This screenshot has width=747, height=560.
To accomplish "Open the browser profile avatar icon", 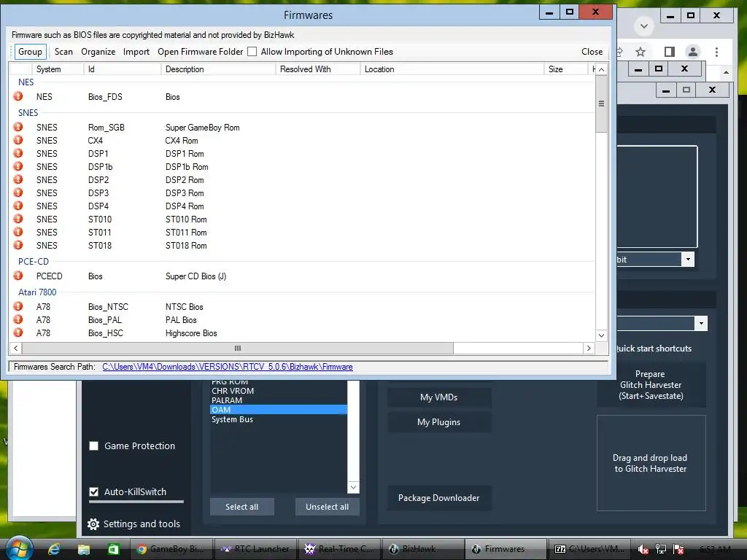I will [x=693, y=52].
